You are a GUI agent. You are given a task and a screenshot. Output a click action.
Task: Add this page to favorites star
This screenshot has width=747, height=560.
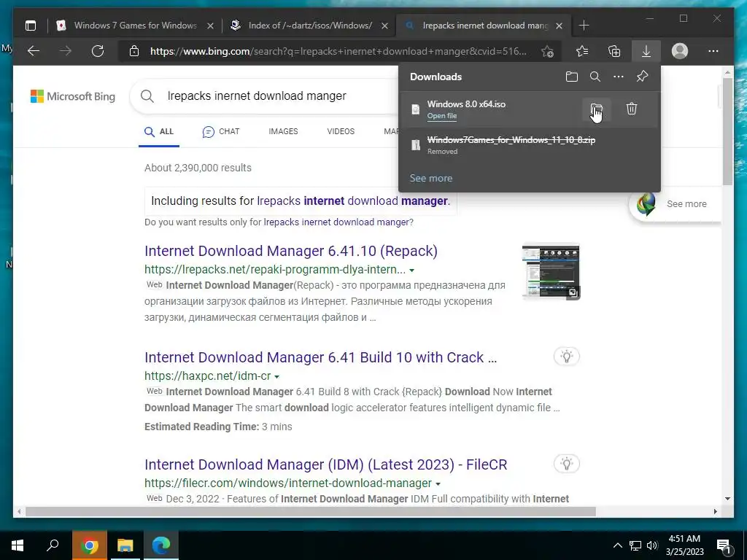[x=547, y=51]
